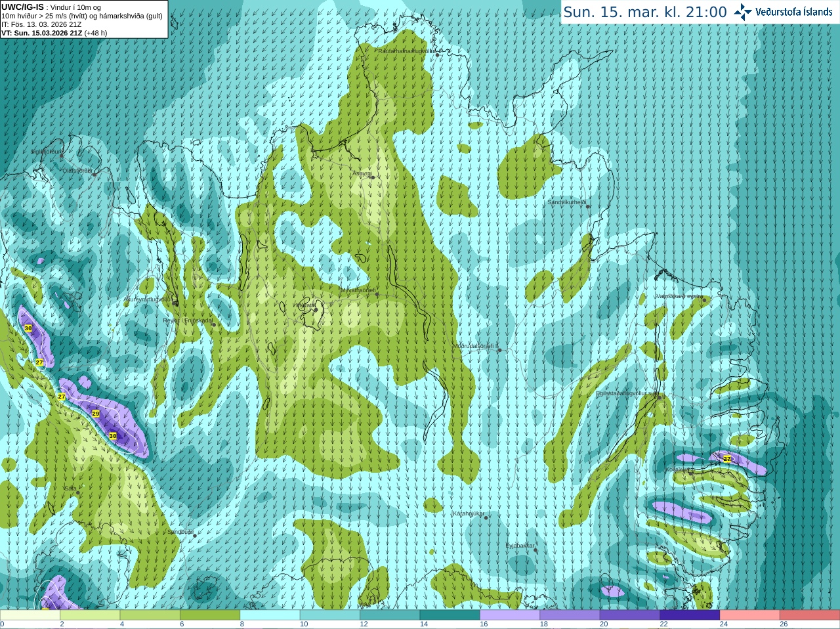Click the Mývatn station label
Viewport: 840px width, 629px height.
[305, 305]
